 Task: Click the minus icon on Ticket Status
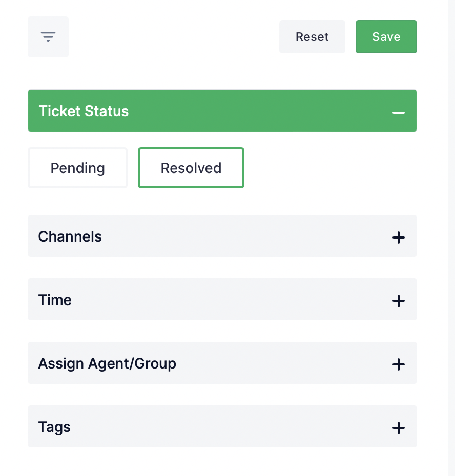coord(398,112)
